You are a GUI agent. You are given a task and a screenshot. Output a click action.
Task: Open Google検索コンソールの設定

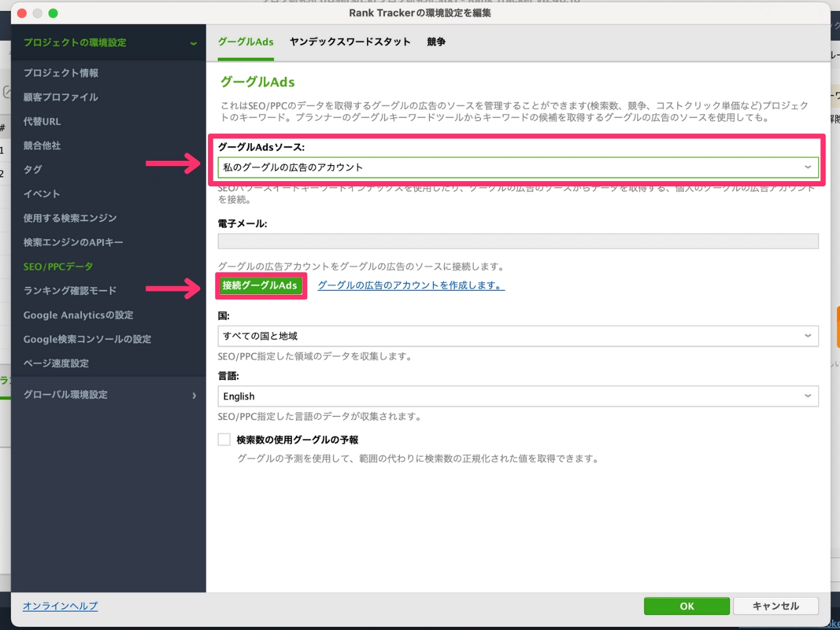pyautogui.click(x=87, y=339)
